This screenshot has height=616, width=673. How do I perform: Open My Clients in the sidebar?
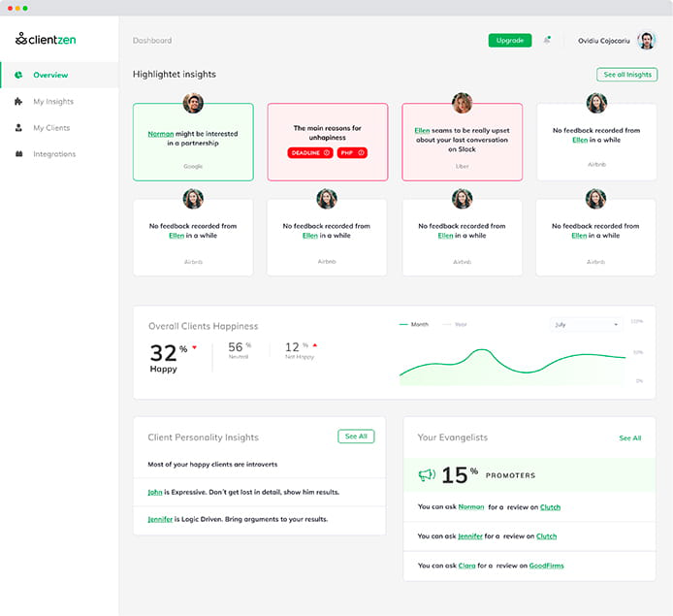pos(50,128)
